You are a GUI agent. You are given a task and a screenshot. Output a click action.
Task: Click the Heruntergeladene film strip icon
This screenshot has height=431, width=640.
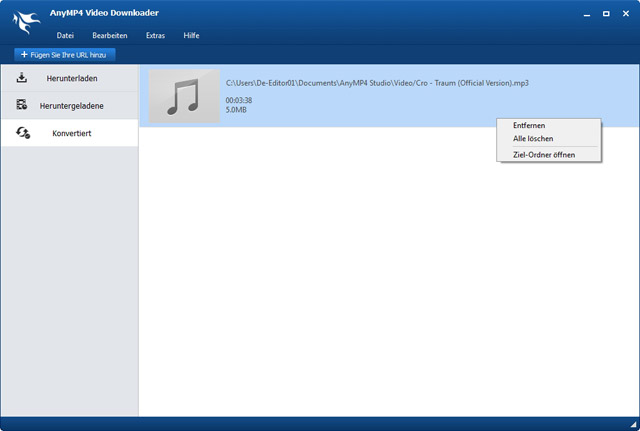click(22, 104)
